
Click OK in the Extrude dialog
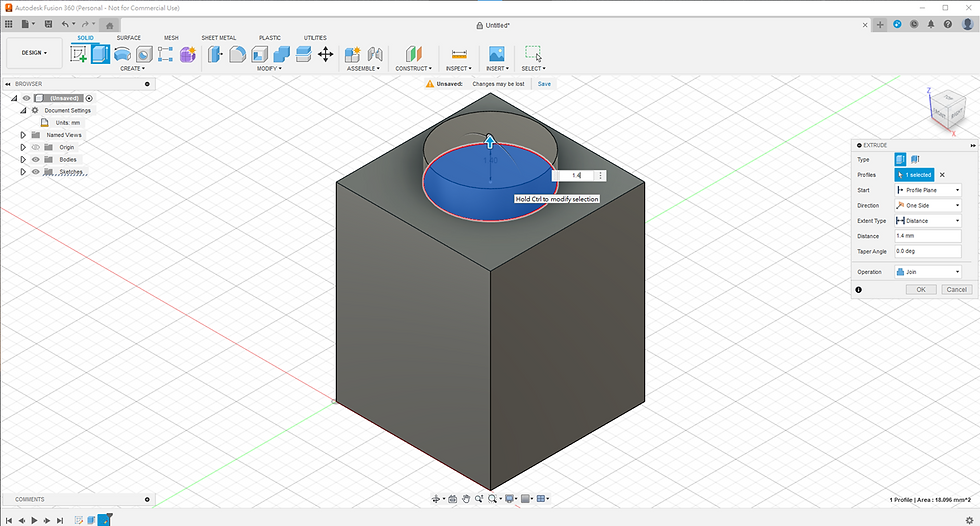[x=921, y=289]
